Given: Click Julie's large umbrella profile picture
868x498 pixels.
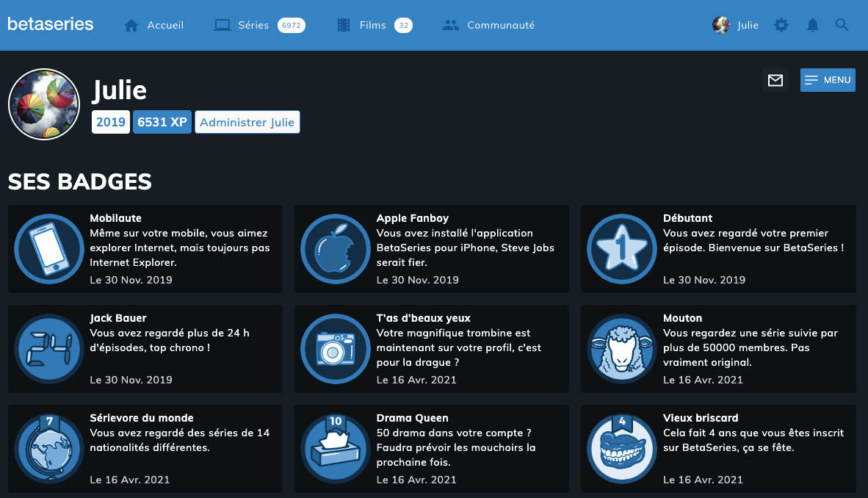Looking at the screenshot, I should tap(44, 104).
